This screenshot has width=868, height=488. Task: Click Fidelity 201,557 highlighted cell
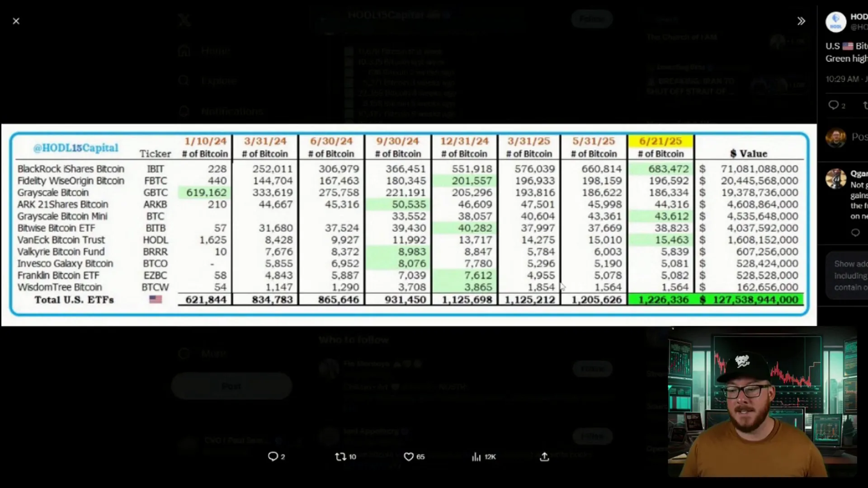pos(464,181)
